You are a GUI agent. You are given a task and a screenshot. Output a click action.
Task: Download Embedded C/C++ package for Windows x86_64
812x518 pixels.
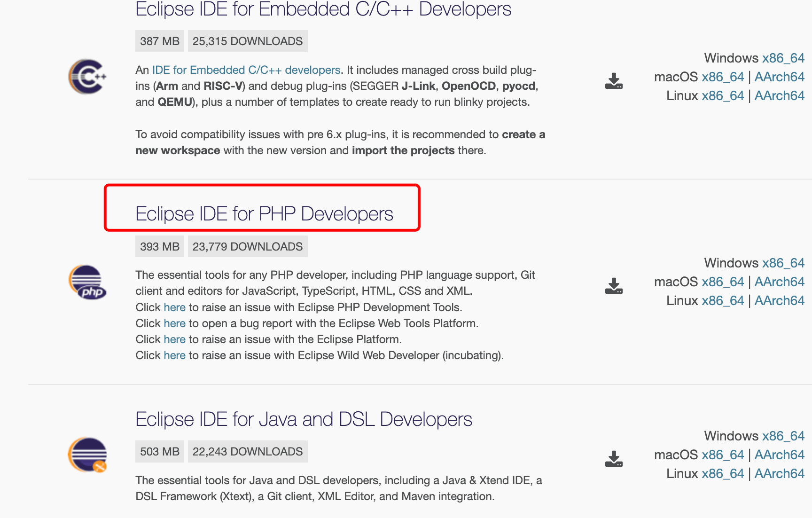point(783,58)
